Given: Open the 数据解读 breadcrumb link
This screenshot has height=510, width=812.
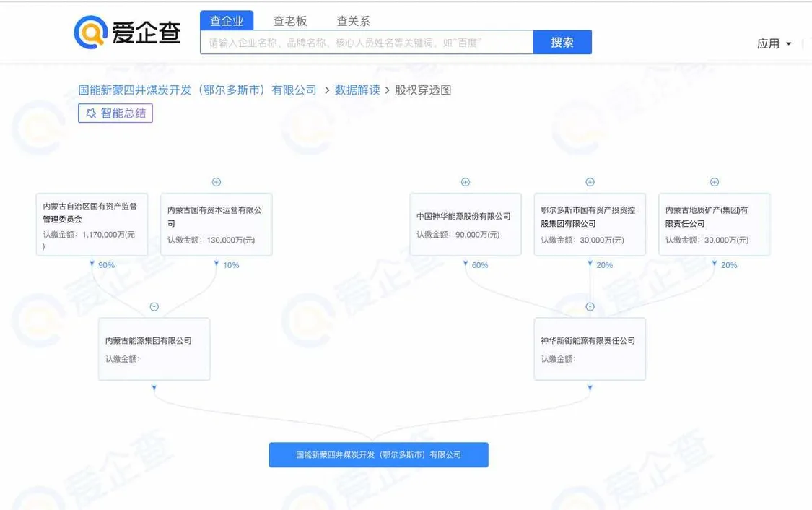Looking at the screenshot, I should pos(358,90).
